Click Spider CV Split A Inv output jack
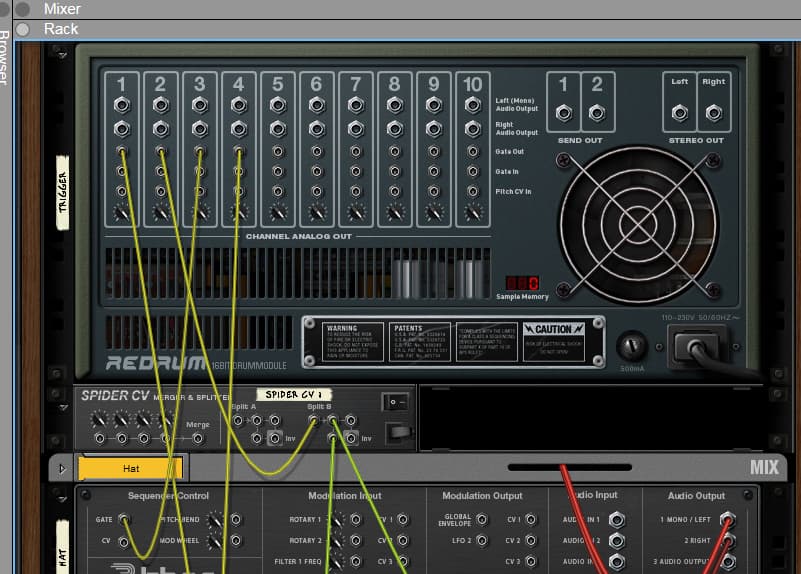 tap(275, 438)
